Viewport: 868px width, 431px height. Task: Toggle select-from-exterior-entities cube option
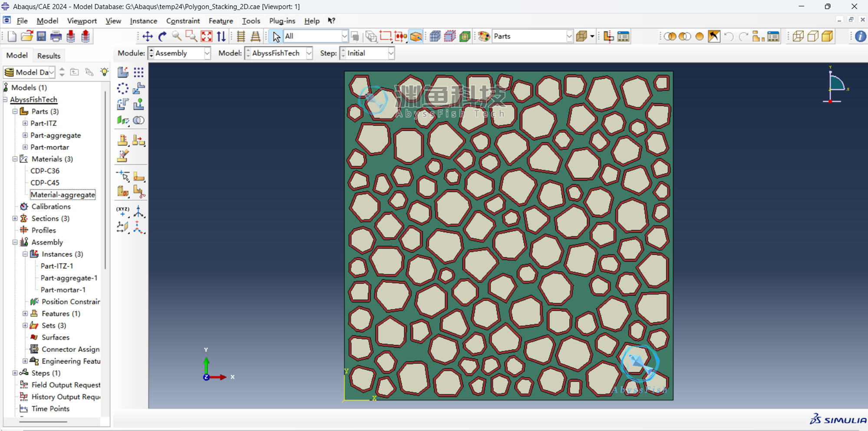pos(416,36)
